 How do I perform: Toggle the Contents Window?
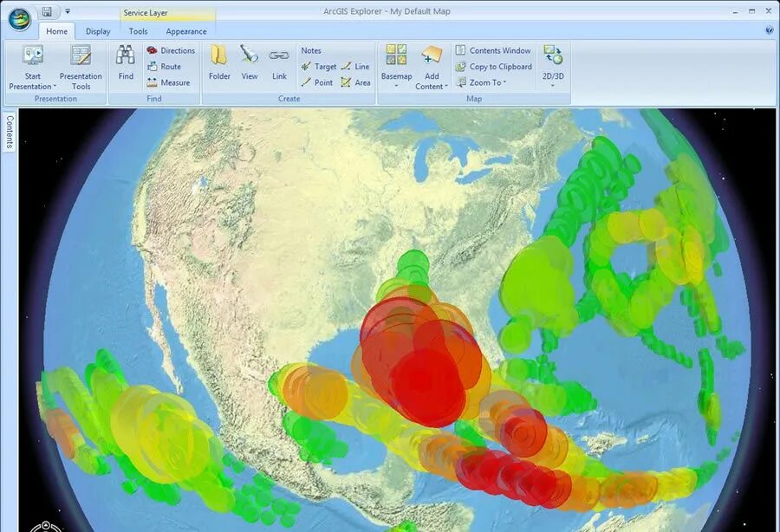click(493, 51)
